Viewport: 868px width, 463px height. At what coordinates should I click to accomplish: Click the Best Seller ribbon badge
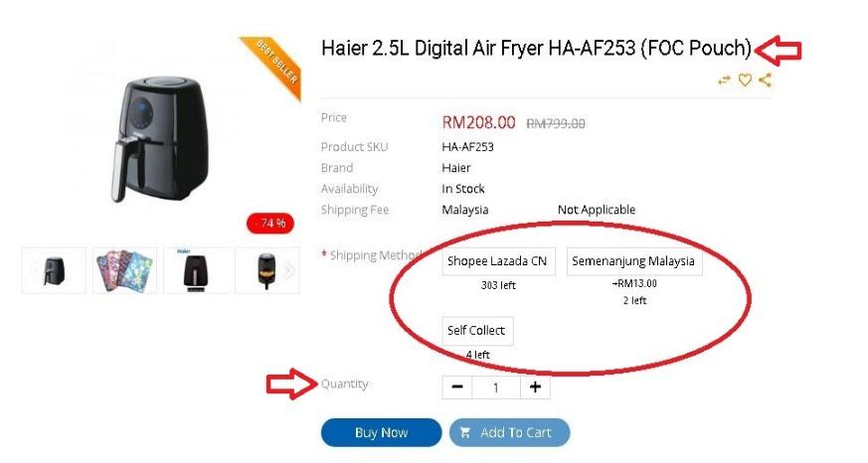[x=273, y=66]
